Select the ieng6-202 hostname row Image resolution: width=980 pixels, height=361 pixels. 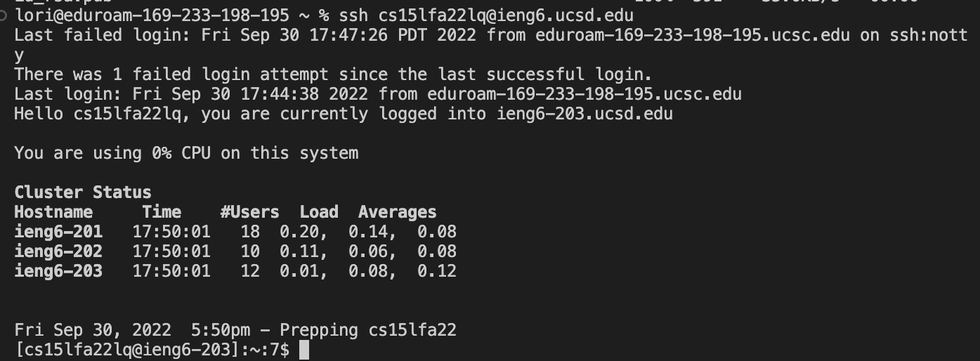pos(235,251)
